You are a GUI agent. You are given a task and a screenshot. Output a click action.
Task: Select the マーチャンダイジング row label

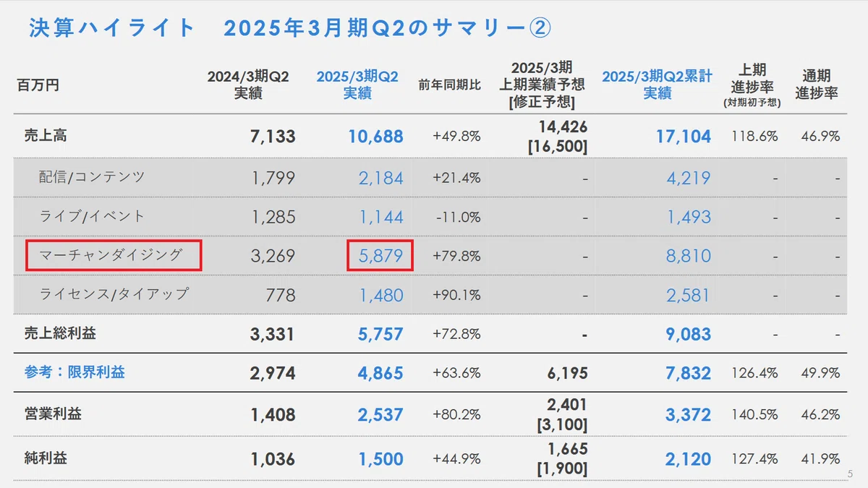tap(111, 254)
